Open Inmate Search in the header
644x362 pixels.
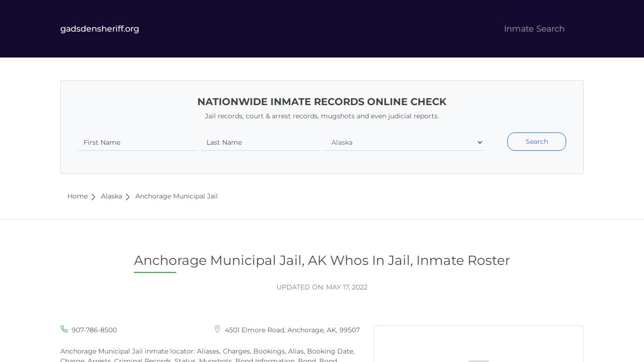pos(534,29)
